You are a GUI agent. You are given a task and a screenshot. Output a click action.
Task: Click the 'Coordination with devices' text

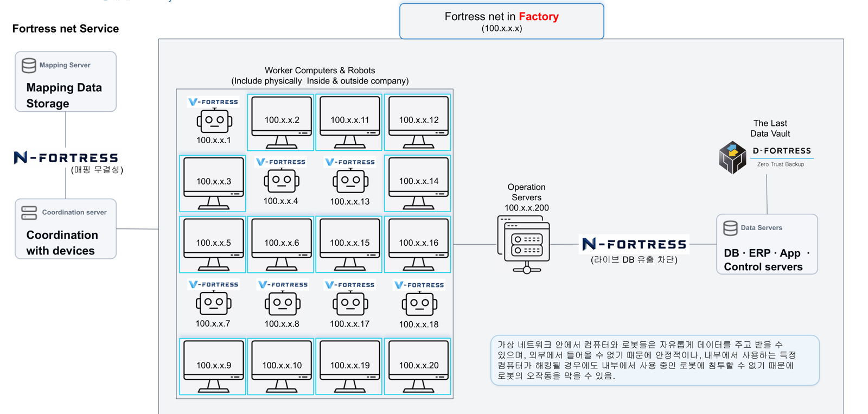[x=62, y=243]
